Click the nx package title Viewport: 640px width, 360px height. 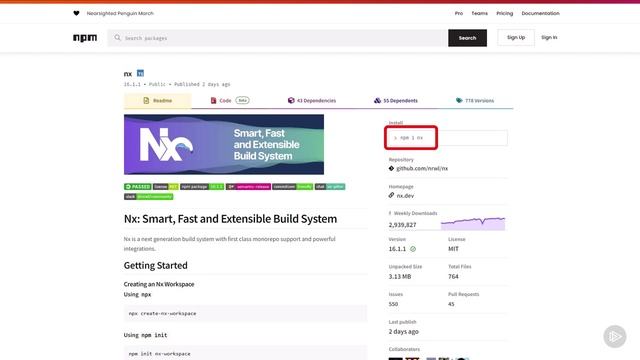coord(128,74)
